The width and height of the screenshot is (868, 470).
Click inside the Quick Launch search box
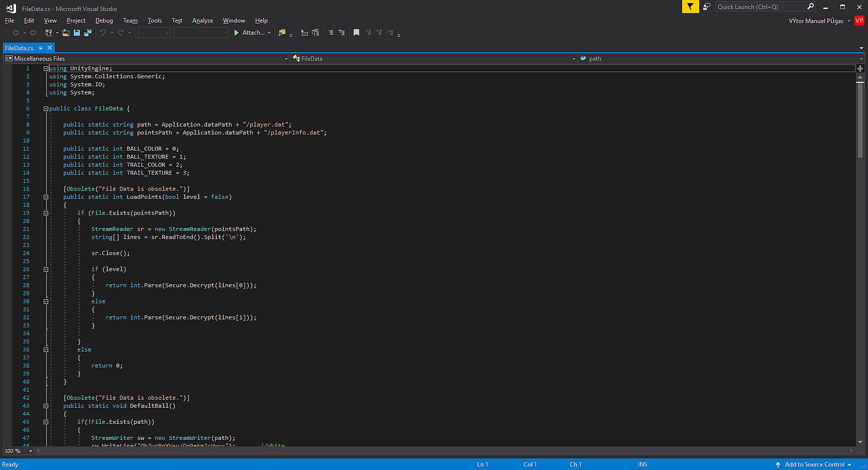tap(758, 7)
